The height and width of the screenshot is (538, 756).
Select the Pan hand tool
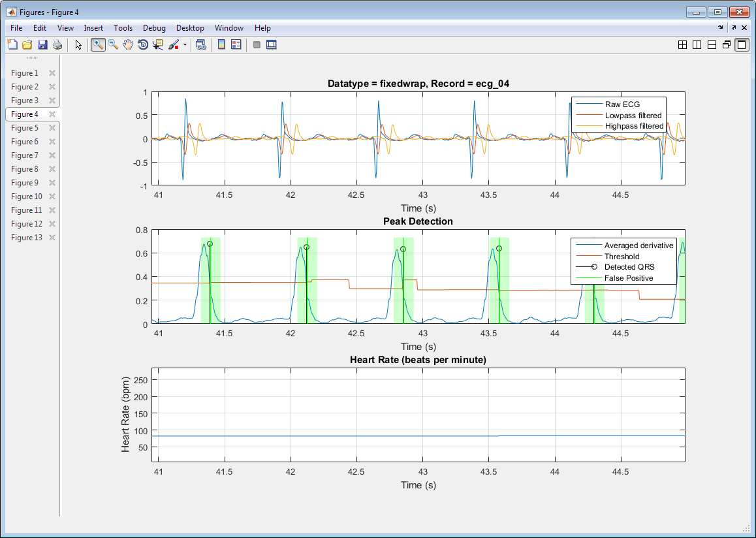coord(128,44)
